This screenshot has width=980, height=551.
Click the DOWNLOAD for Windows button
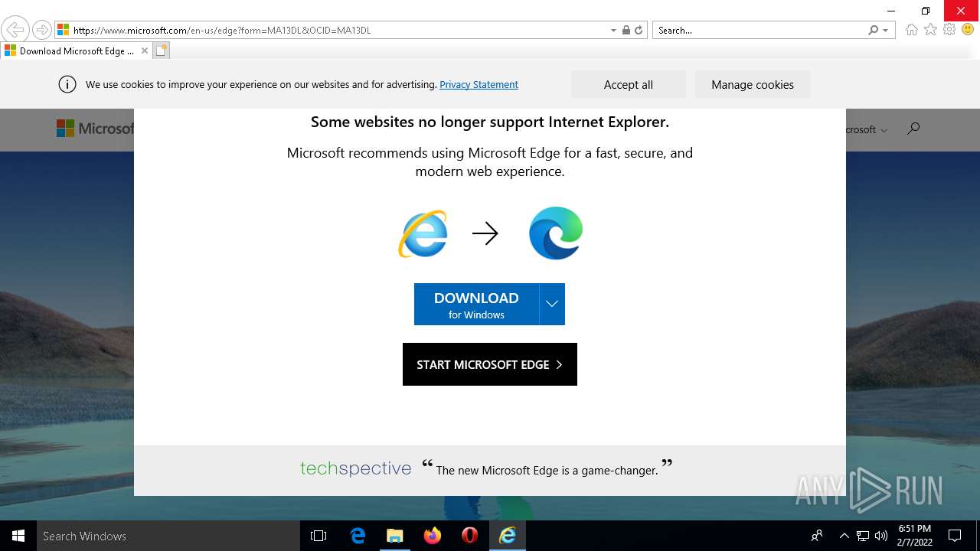coord(476,305)
